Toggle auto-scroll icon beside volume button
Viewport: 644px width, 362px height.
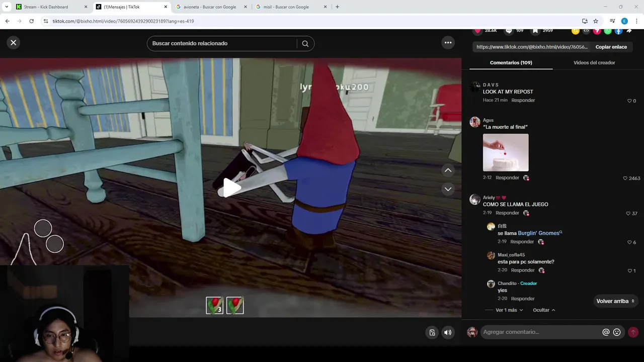432,332
